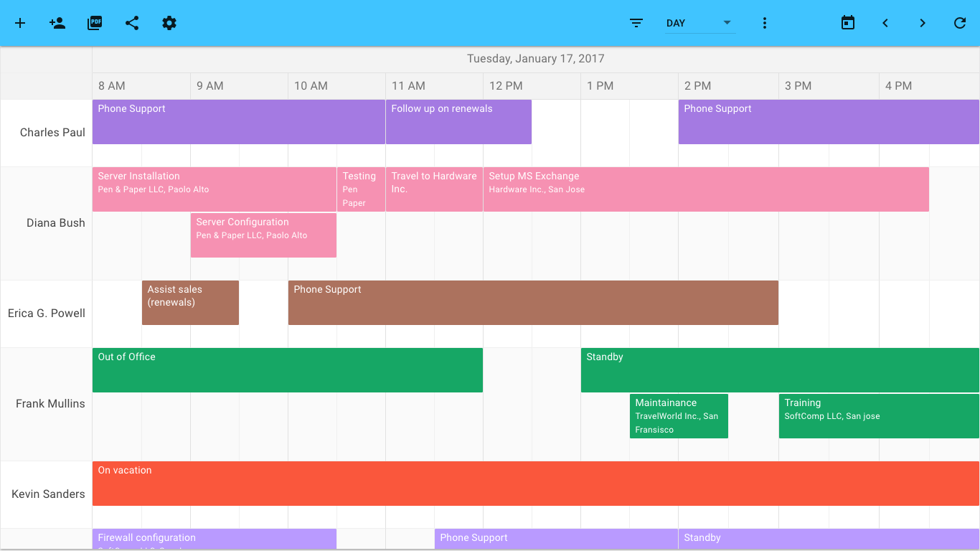The height and width of the screenshot is (551, 980).
Task: Click the 12 PM time header
Action: coord(532,86)
